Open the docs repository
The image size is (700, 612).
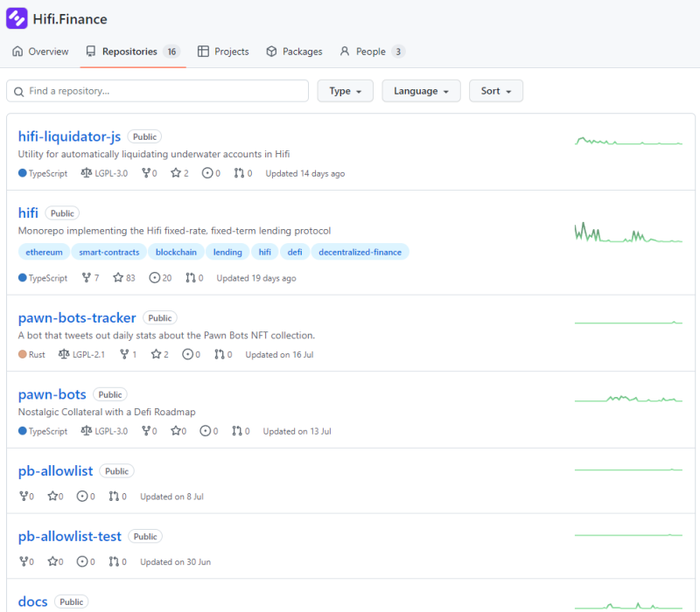pos(32,602)
